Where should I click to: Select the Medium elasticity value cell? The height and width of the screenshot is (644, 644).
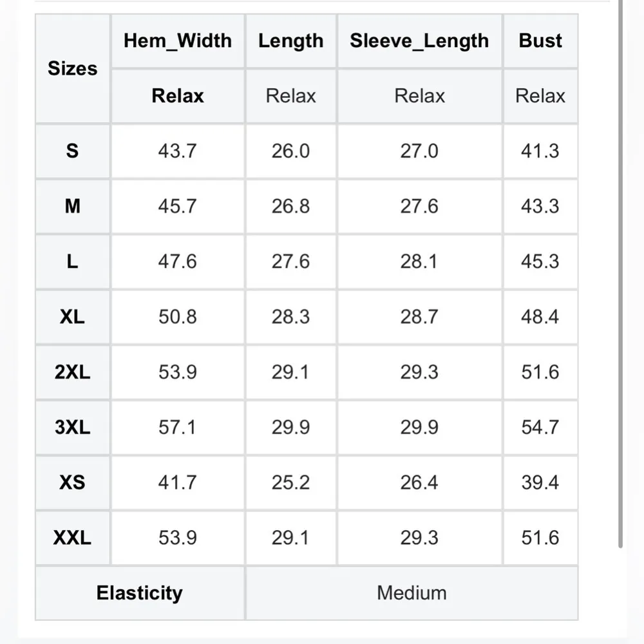point(412,593)
